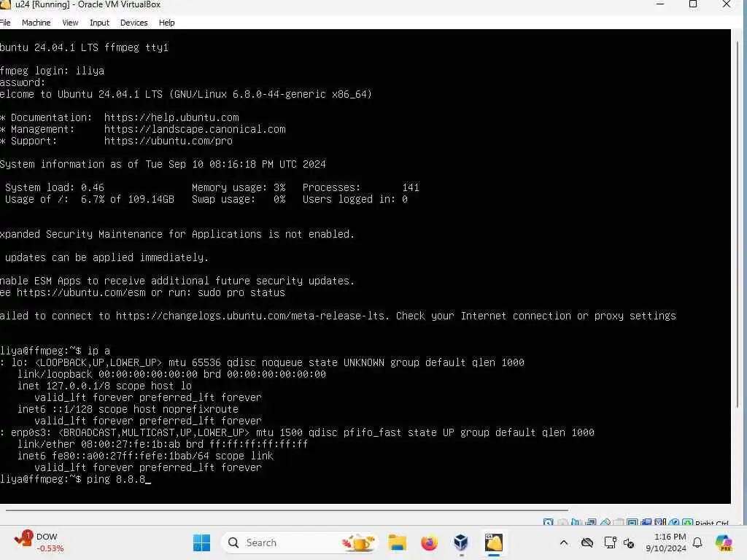Click the muted volume tray icon
This screenshot has height=560, width=747.
pyautogui.click(x=629, y=542)
